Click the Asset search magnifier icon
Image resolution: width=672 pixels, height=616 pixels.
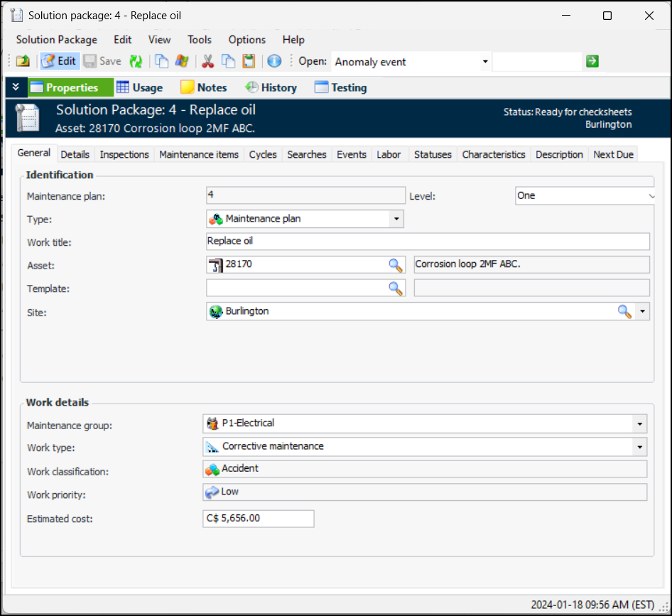[395, 265]
